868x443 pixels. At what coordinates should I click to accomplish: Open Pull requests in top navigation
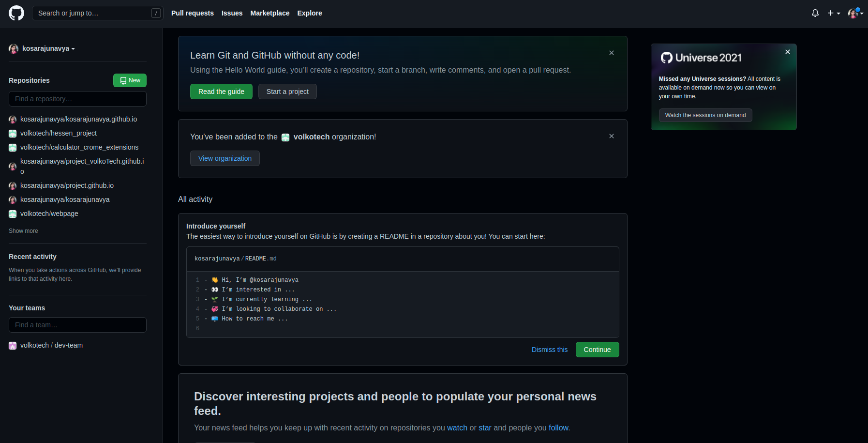(193, 13)
